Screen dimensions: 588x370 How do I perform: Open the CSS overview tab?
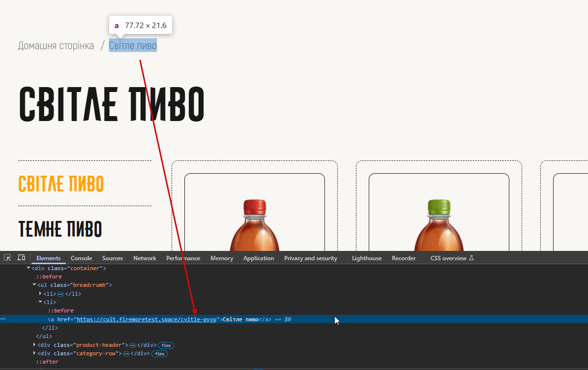pos(452,258)
